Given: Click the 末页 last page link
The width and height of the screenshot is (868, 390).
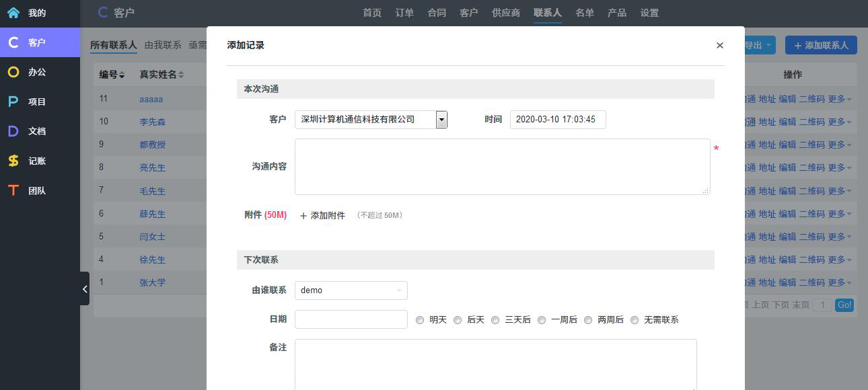Looking at the screenshot, I should (801, 305).
